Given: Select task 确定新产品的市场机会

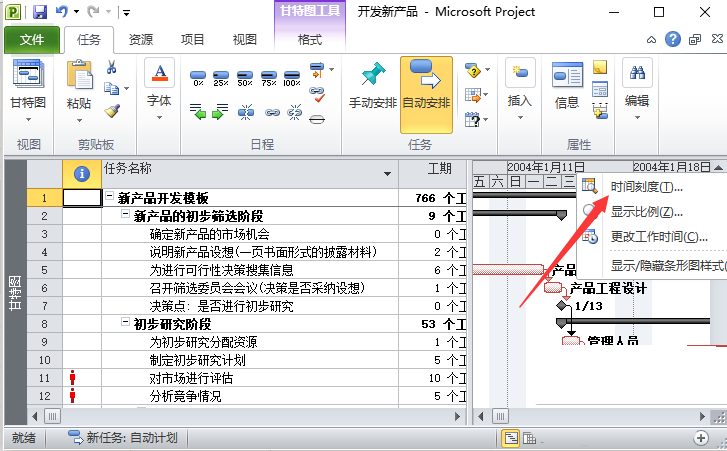Looking at the screenshot, I should coord(209,234).
